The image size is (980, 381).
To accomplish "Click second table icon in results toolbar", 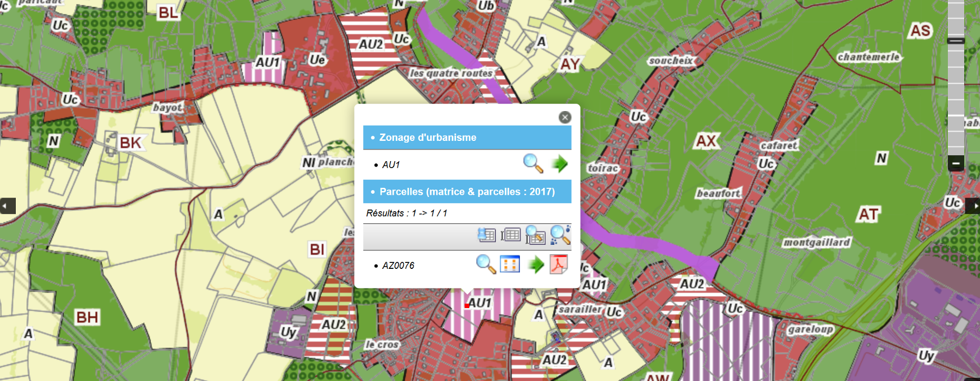I will [x=511, y=235].
